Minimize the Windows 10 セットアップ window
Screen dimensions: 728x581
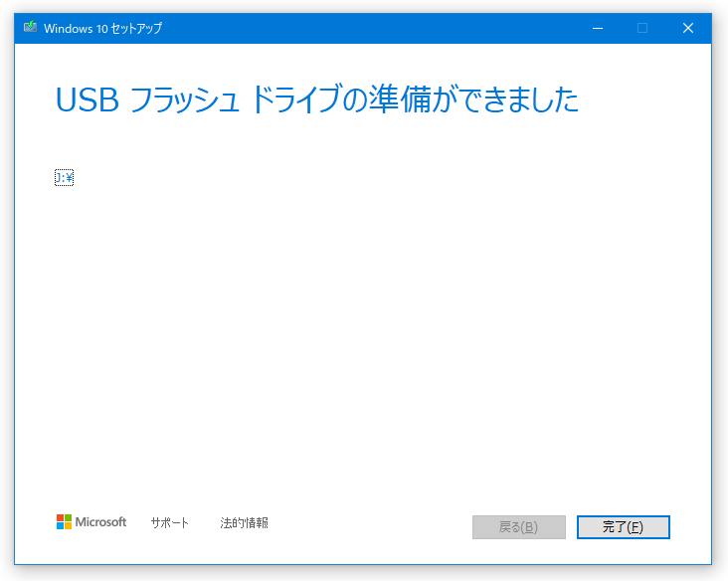coord(598,28)
